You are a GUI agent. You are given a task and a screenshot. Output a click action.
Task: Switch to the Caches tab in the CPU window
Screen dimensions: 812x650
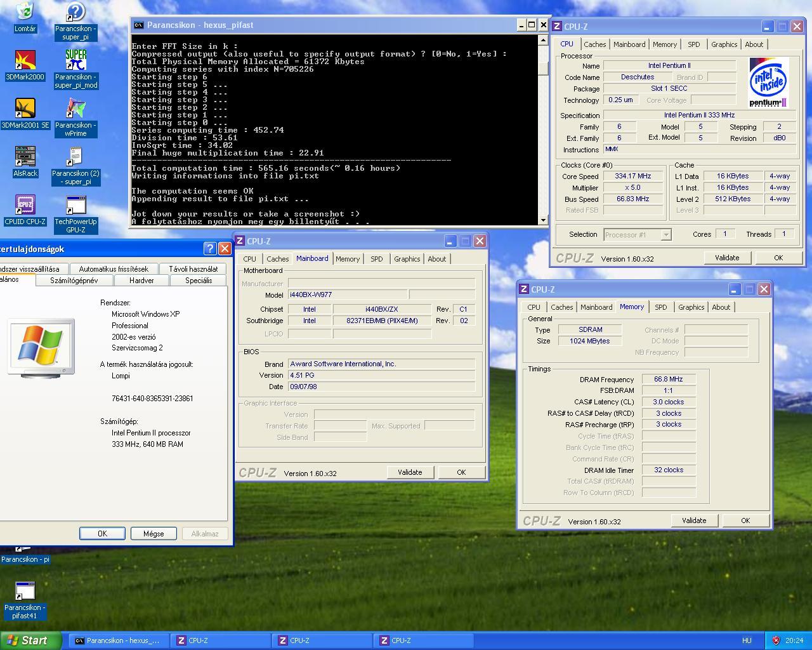point(594,44)
